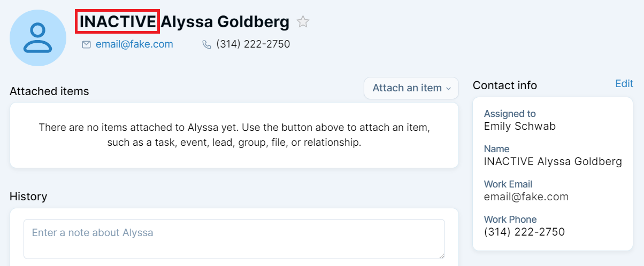Click the Attached items section heading
This screenshot has height=266, width=644.
click(49, 91)
